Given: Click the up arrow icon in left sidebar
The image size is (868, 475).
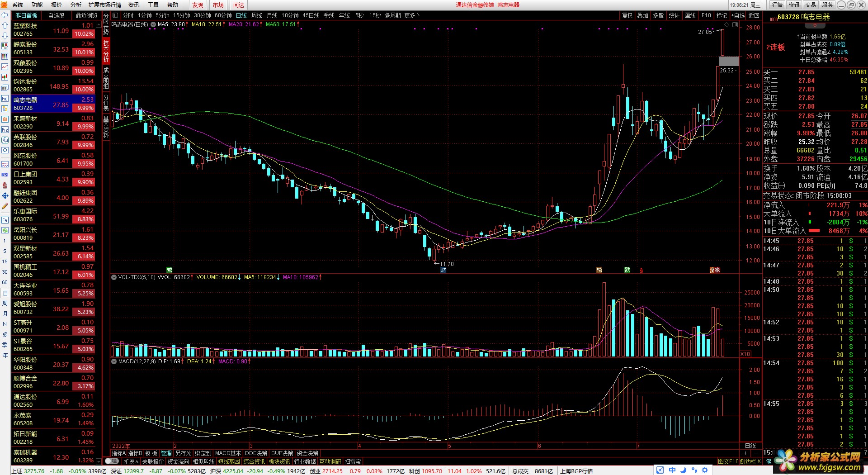Looking at the screenshot, I should [5, 25].
